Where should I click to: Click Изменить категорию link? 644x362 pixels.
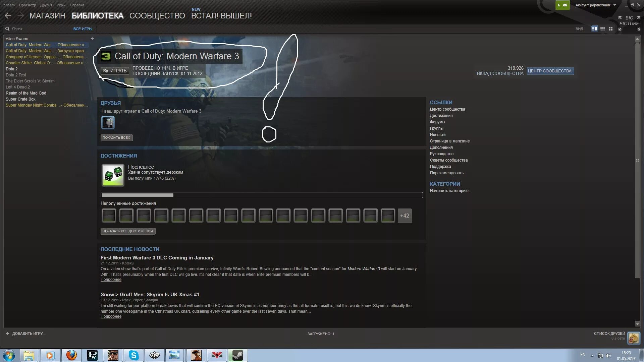coord(450,191)
